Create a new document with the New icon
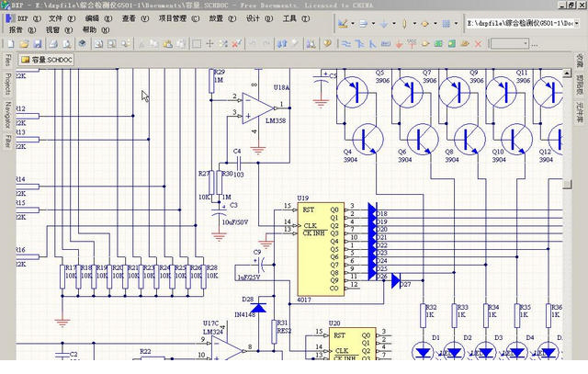This screenshot has width=588, height=374. point(11,44)
